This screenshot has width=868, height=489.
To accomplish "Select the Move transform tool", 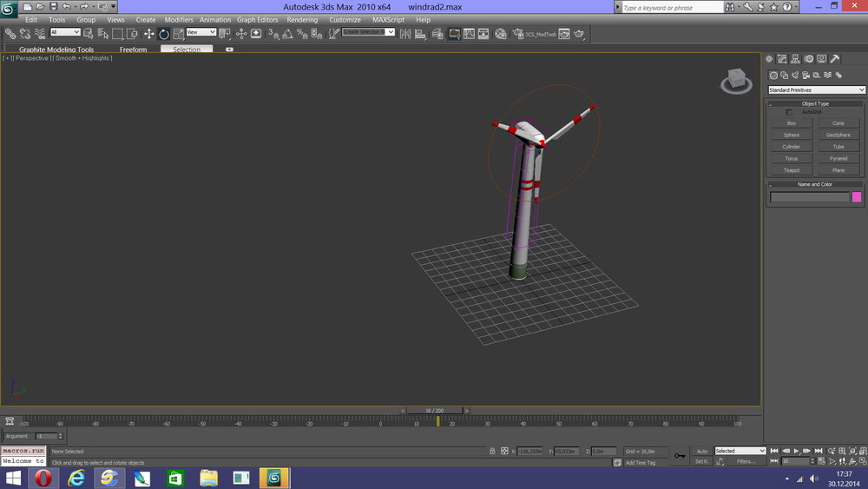I will point(148,34).
